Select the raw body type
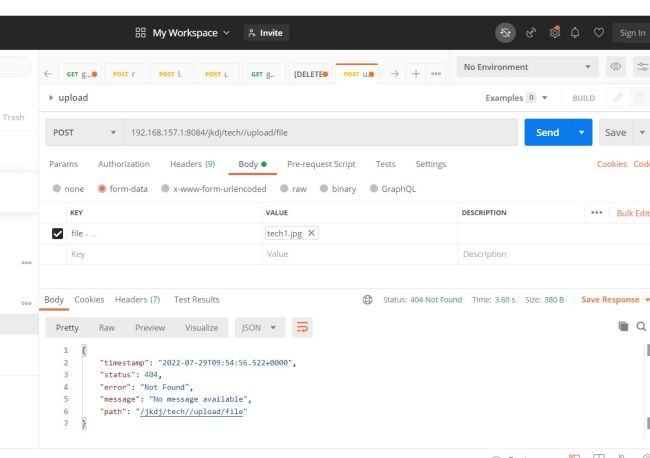 (293, 189)
